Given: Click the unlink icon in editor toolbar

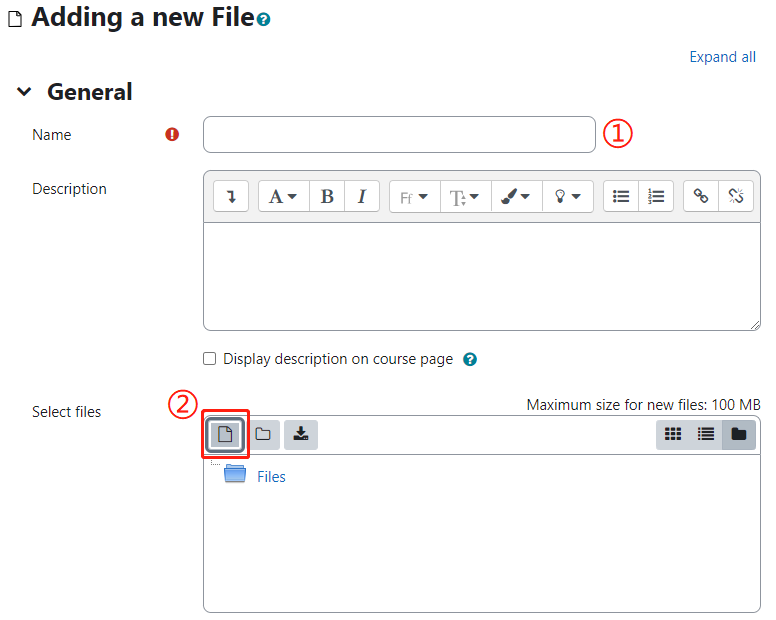Looking at the screenshot, I should pyautogui.click(x=736, y=196).
